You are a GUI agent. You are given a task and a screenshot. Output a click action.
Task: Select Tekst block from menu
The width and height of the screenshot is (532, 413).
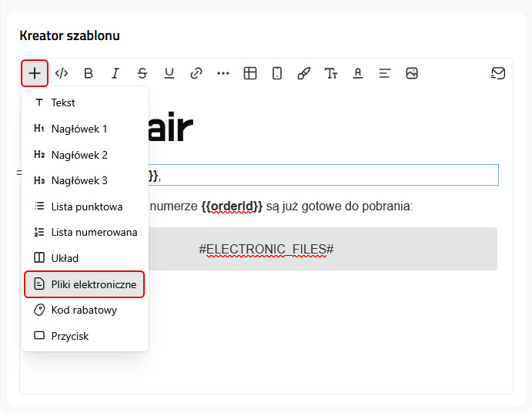[85, 102]
